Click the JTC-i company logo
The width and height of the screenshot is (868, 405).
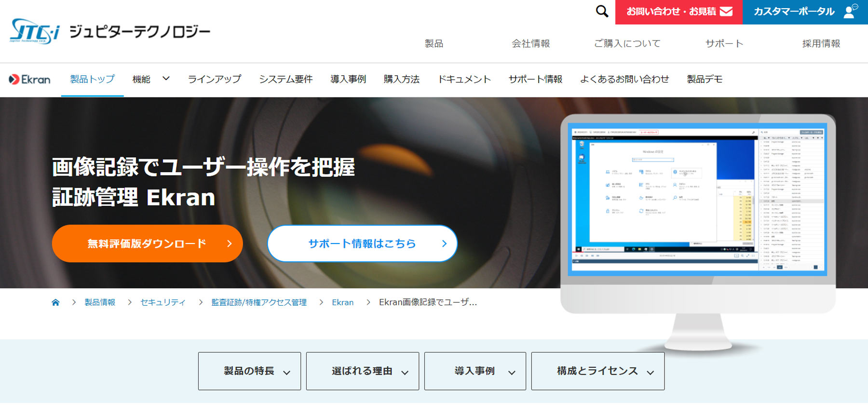pyautogui.click(x=34, y=31)
